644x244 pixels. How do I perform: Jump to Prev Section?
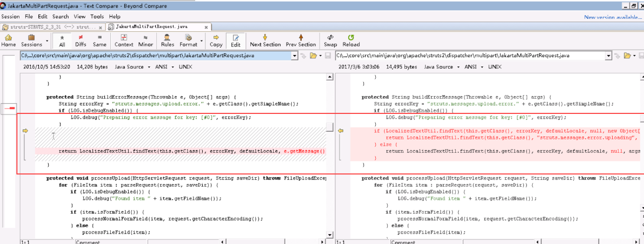[301, 40]
